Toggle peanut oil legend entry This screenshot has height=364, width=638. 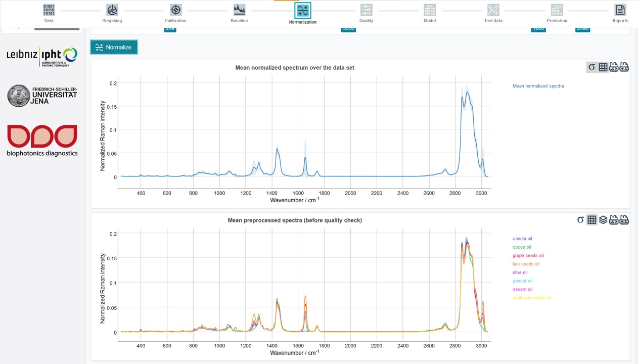523,281
